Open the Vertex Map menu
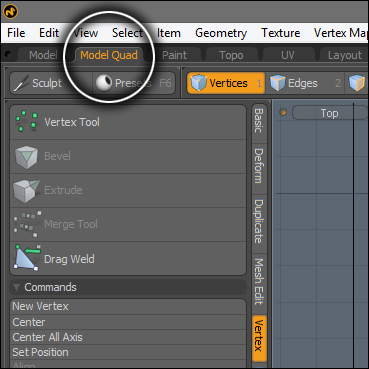The image size is (369, 369). coord(340,33)
